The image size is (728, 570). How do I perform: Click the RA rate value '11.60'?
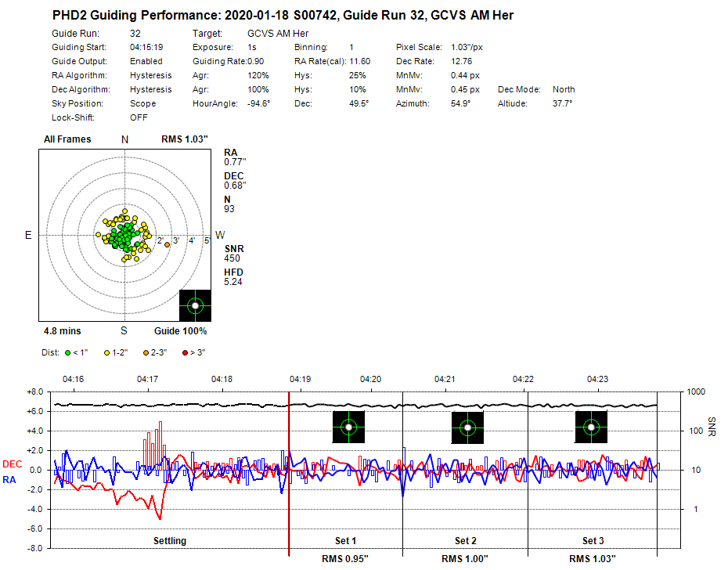point(360,61)
